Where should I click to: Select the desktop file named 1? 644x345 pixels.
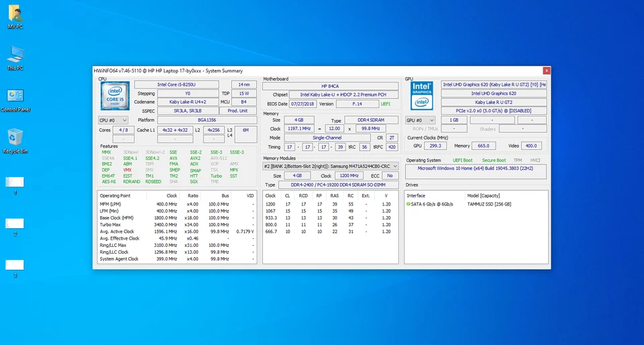click(x=15, y=185)
